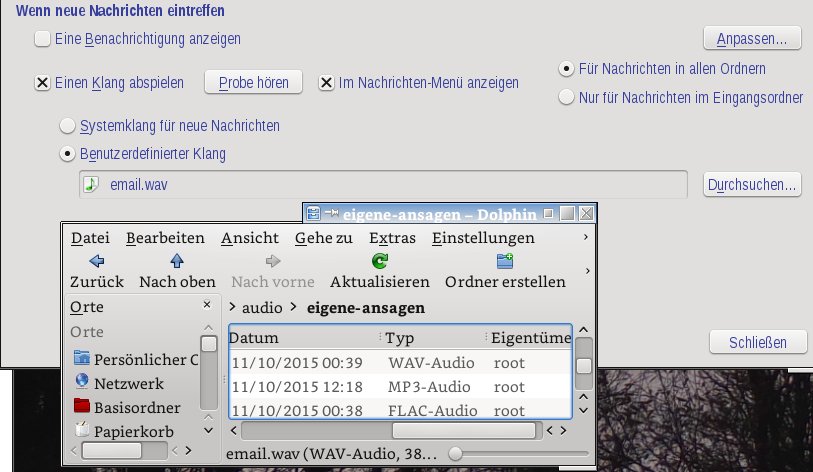813x472 pixels.
Task: Choose 'Nur für Nachrichten im Eingangsordner'
Action: coord(567,97)
